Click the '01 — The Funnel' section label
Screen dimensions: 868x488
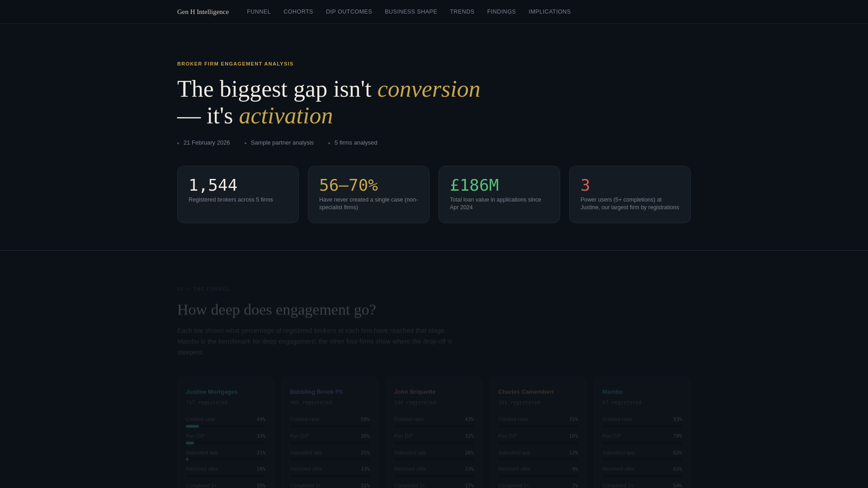click(x=203, y=289)
